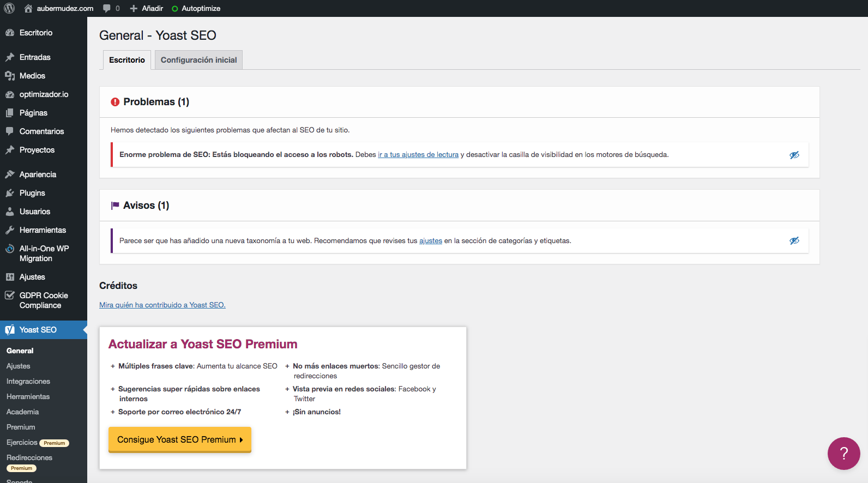Image resolution: width=868 pixels, height=483 pixels.
Task: Click the 'Actualizar a Yoast SEO Premium' heading
Action: pos(203,345)
